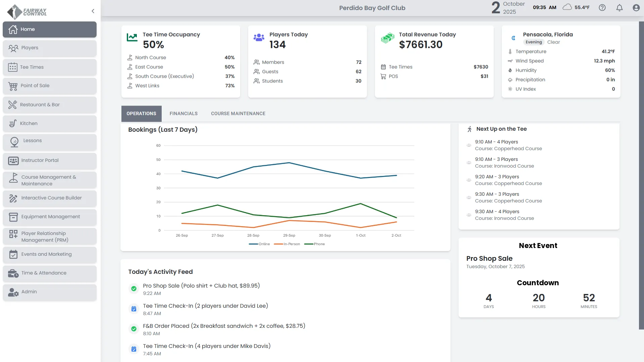Screen dimensions: 644x362
Task: Open the Interactive Course Builder icon
Action: click(13, 198)
